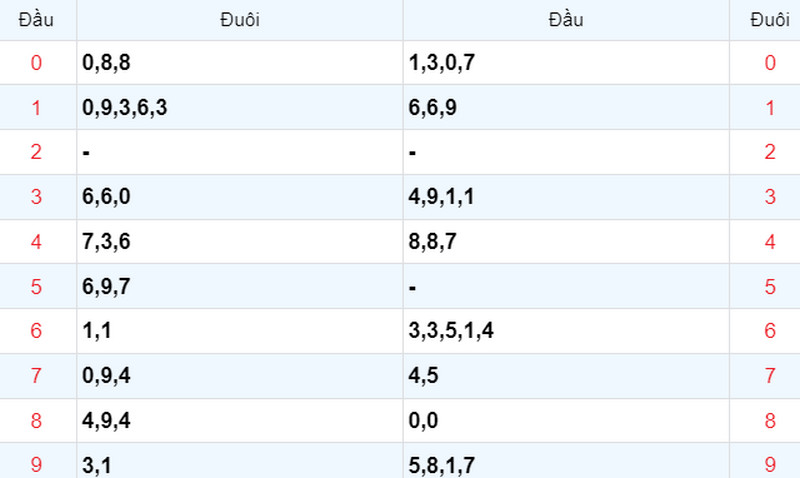Viewport: 800px width, 478px height.
Task: Select the cell showing 6,6,0
Action: pyautogui.click(x=240, y=197)
